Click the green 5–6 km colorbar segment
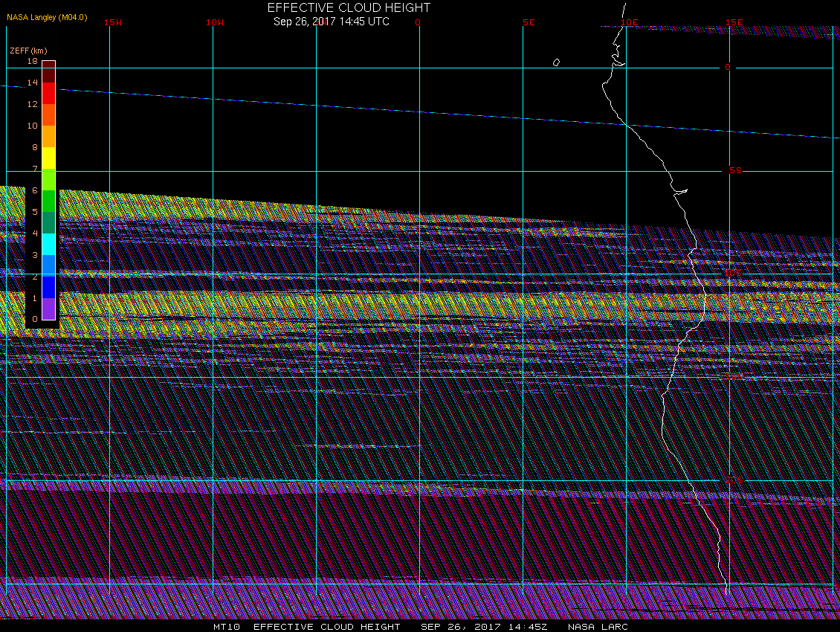Screen dimensions: 840x632 point(49,201)
